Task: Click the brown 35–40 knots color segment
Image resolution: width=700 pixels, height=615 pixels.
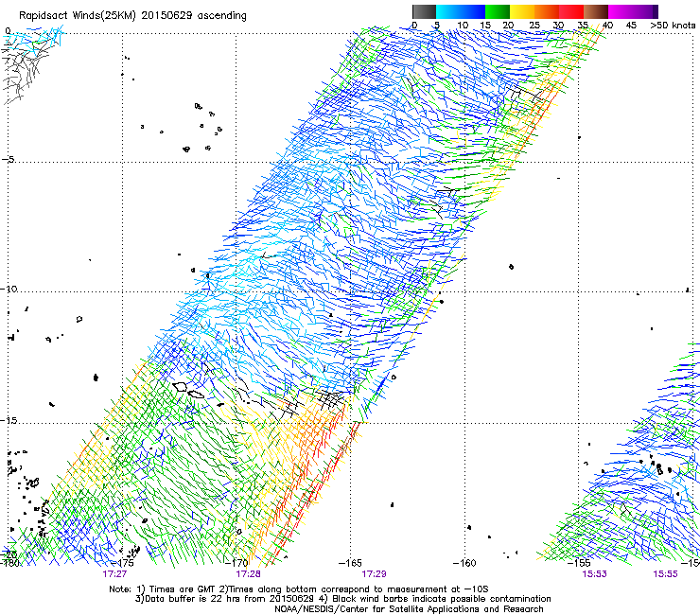Action: click(596, 11)
